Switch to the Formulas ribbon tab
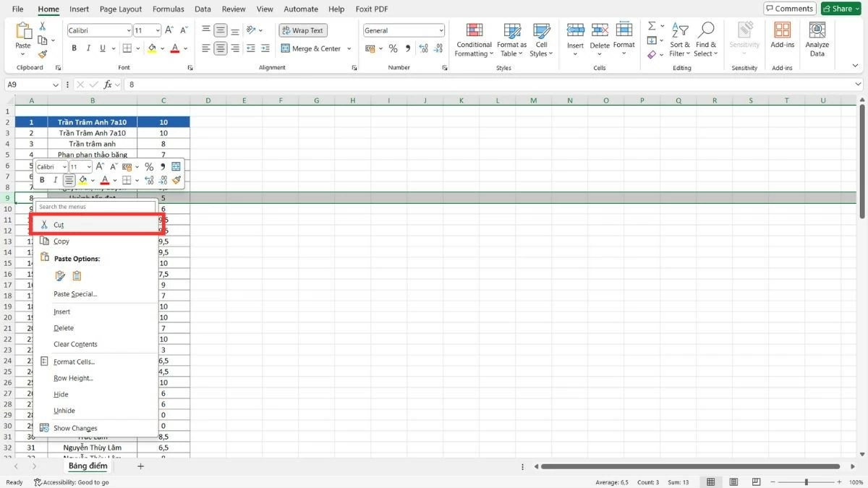 [x=168, y=9]
